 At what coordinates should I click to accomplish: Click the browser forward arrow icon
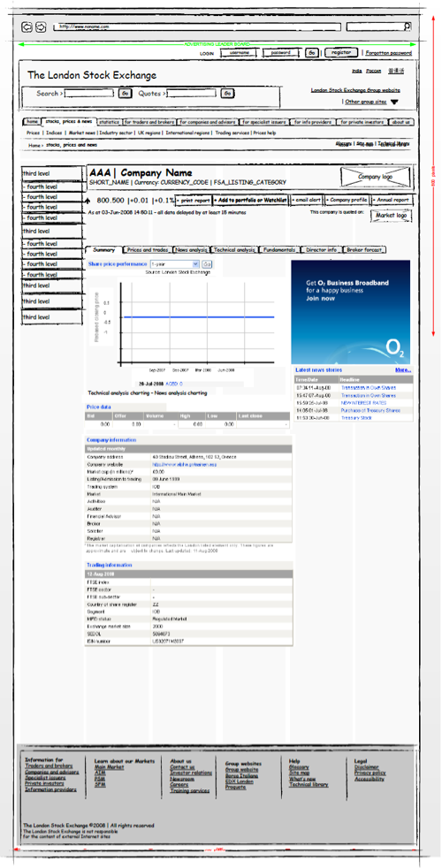pyautogui.click(x=41, y=27)
